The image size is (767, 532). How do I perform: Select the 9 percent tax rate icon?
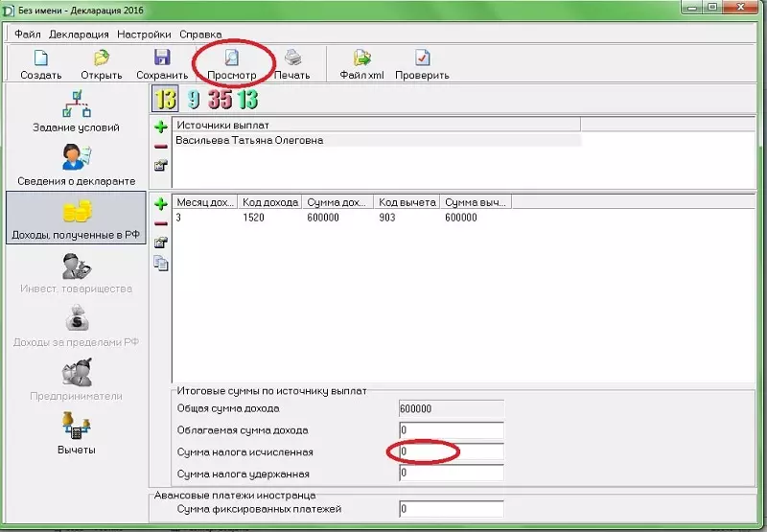pos(194,100)
